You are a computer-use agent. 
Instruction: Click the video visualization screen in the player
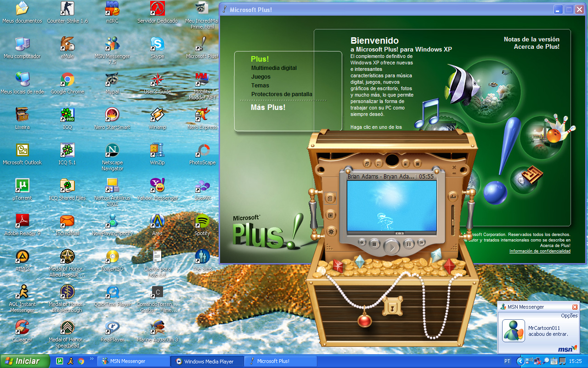(392, 206)
